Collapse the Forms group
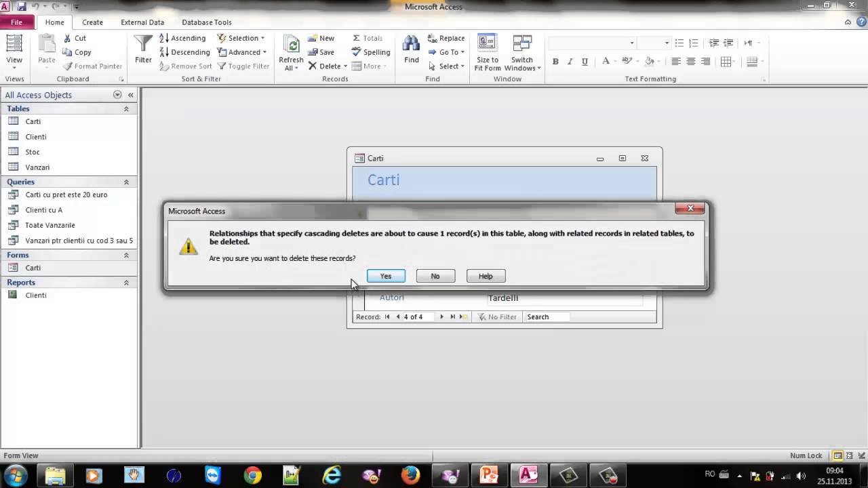Screen dimensions: 868x488 (x=126, y=255)
